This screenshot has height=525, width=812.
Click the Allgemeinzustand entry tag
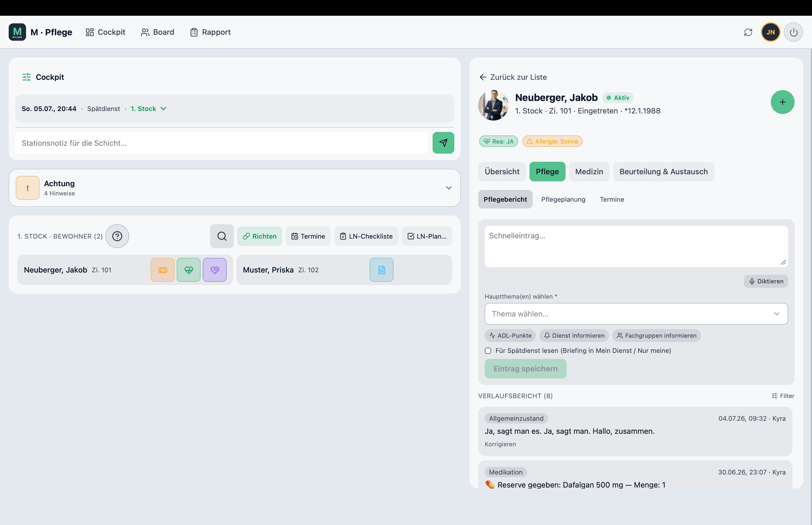pyautogui.click(x=516, y=418)
